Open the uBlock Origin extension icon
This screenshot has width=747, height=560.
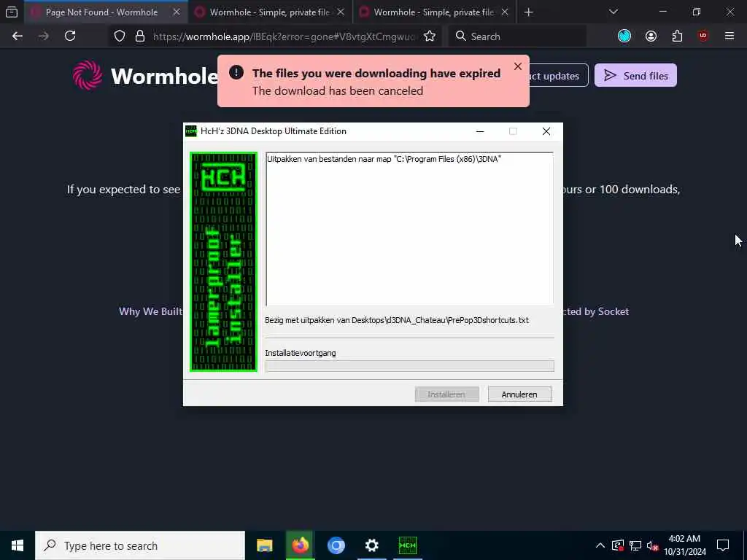pyautogui.click(x=703, y=36)
